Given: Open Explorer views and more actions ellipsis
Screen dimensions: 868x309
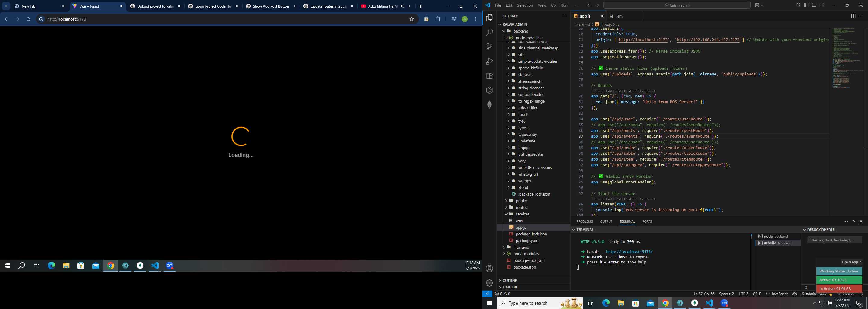Looking at the screenshot, I should click(x=563, y=16).
